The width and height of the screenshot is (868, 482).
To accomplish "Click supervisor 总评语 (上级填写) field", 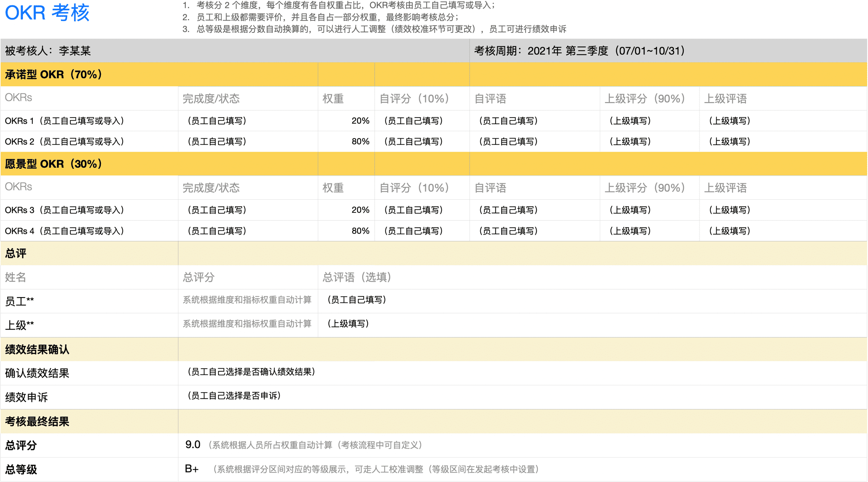I will pos(593,324).
